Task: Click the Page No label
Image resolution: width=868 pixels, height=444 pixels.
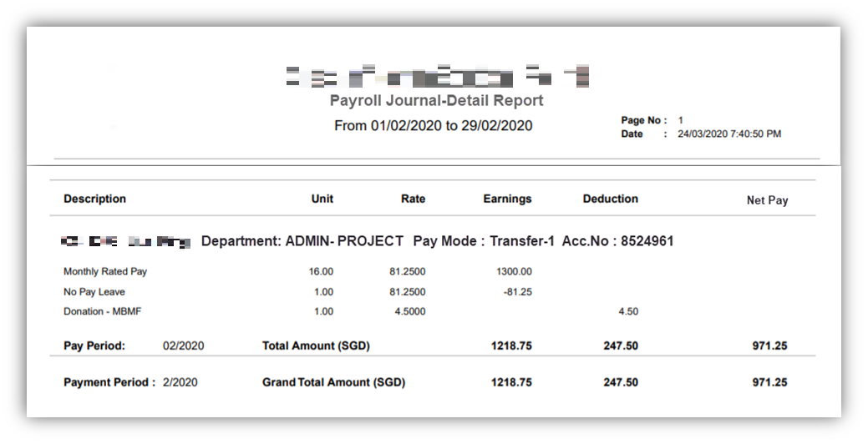Action: point(643,121)
